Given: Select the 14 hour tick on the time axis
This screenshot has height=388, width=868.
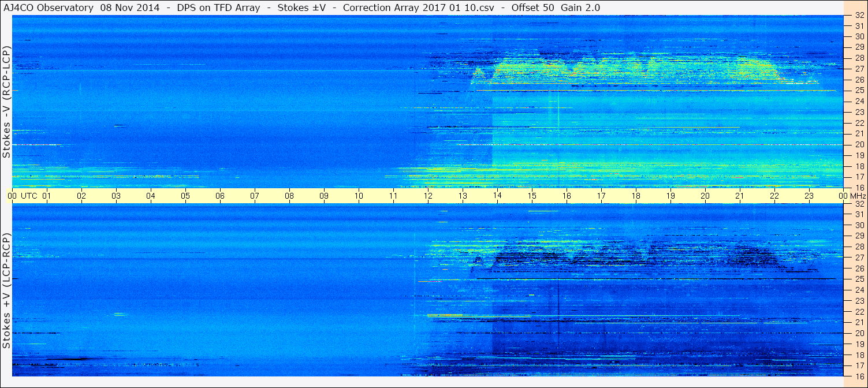Looking at the screenshot, I should (497, 196).
